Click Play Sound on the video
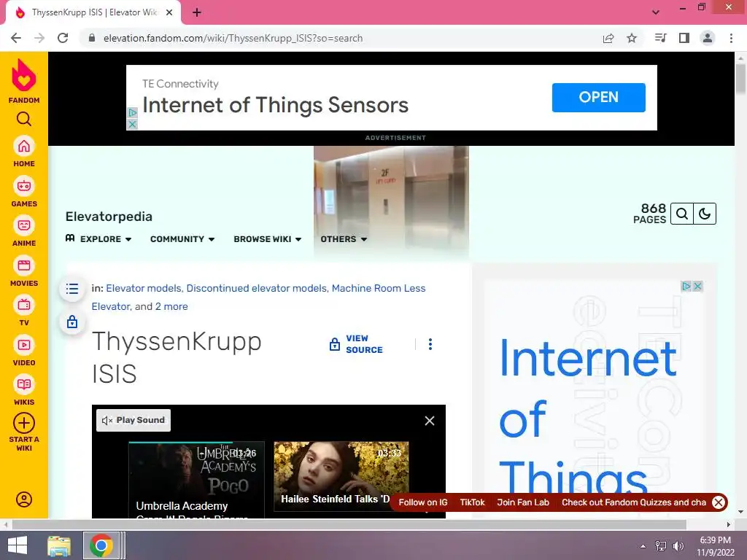Image resolution: width=747 pixels, height=560 pixels. tap(133, 420)
